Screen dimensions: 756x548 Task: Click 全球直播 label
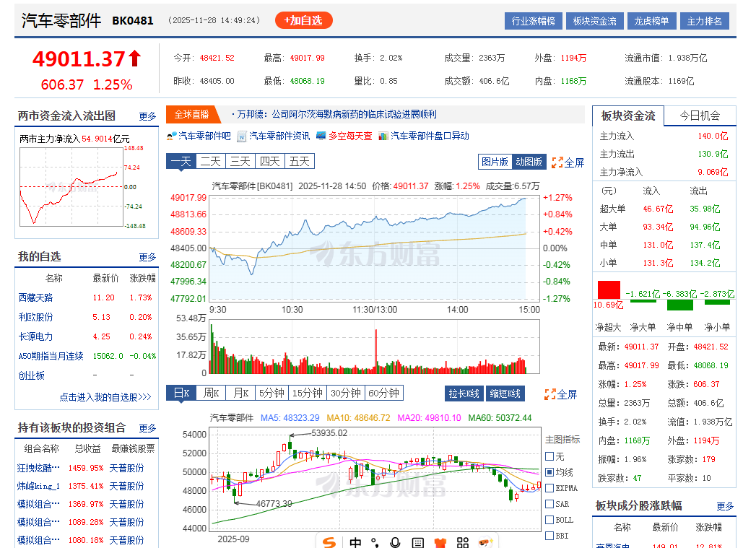pyautogui.click(x=191, y=114)
